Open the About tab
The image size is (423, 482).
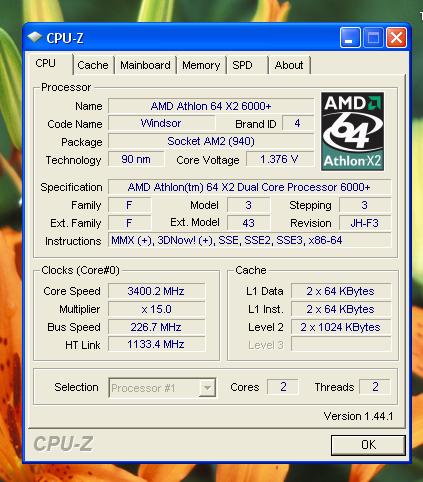(x=289, y=65)
